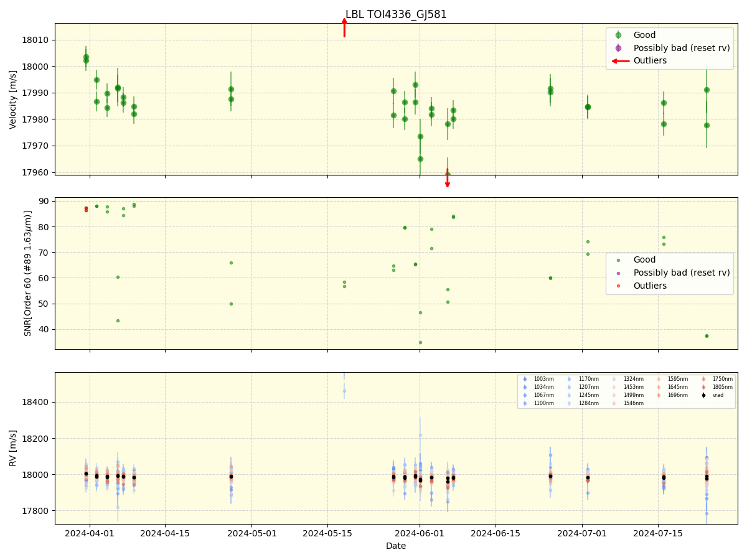
Task: Click the 17960 velocity tick label
Action: [x=37, y=172]
